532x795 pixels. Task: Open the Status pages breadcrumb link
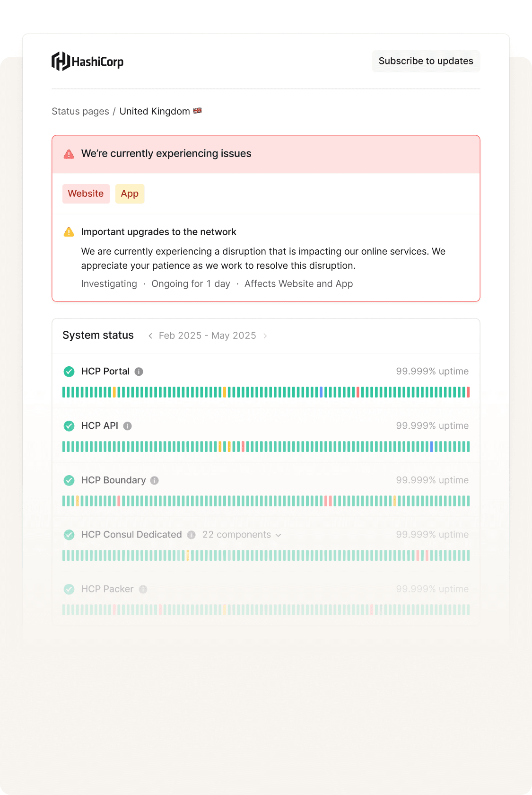pyautogui.click(x=80, y=111)
